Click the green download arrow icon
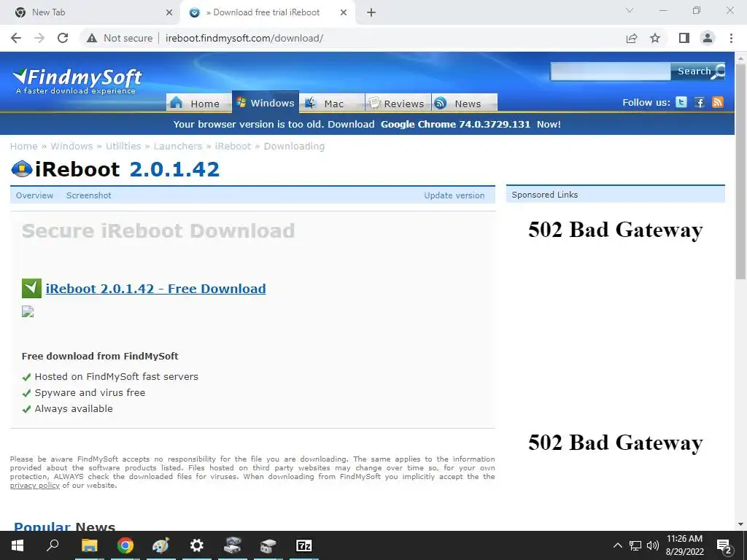 pyautogui.click(x=31, y=288)
